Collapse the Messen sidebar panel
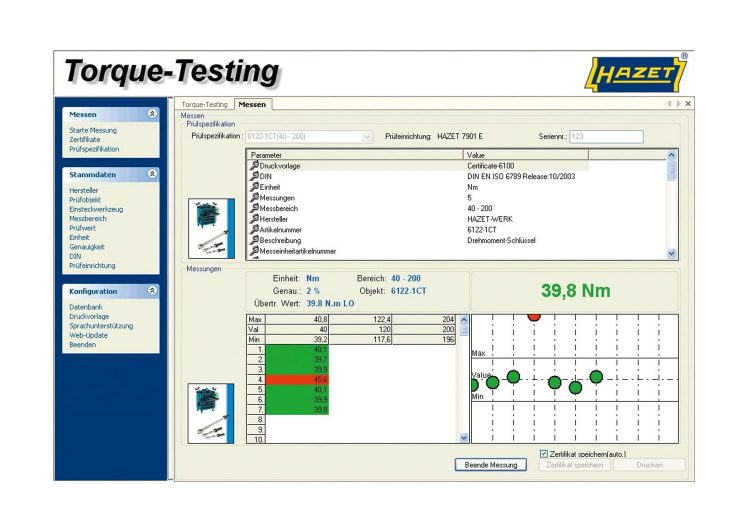 click(152, 114)
